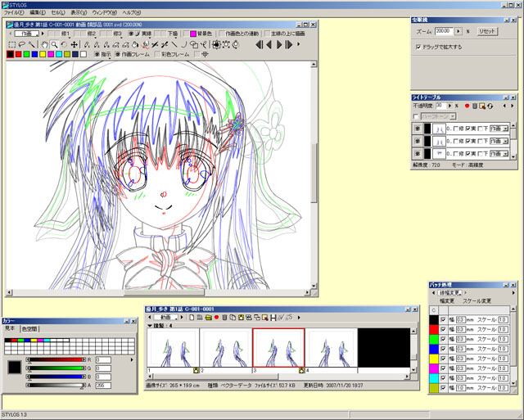Screen dimensions: 524x420
Task: Toggle 彩色フレーム checkbox
Action: click(156, 54)
